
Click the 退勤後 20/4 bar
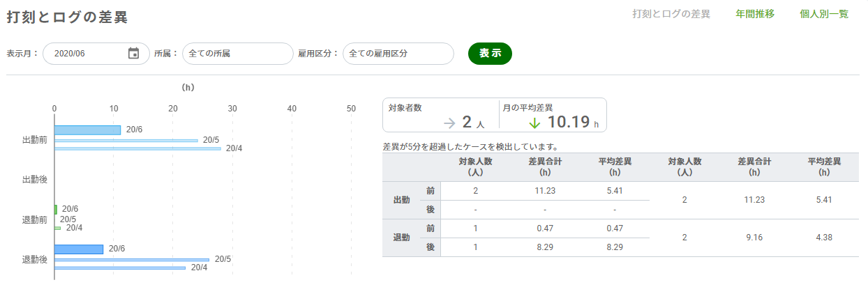[x=120, y=267]
